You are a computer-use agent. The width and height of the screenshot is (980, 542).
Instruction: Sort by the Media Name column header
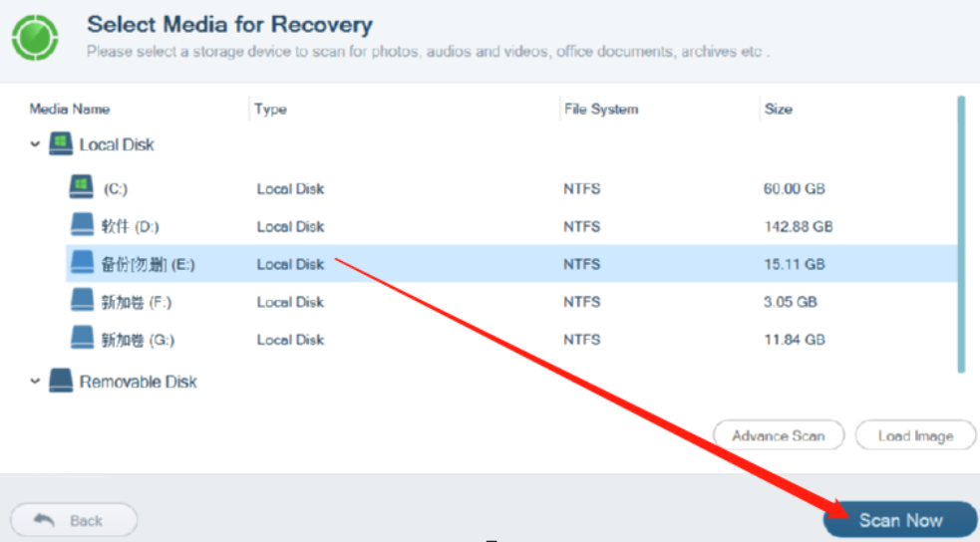click(70, 109)
